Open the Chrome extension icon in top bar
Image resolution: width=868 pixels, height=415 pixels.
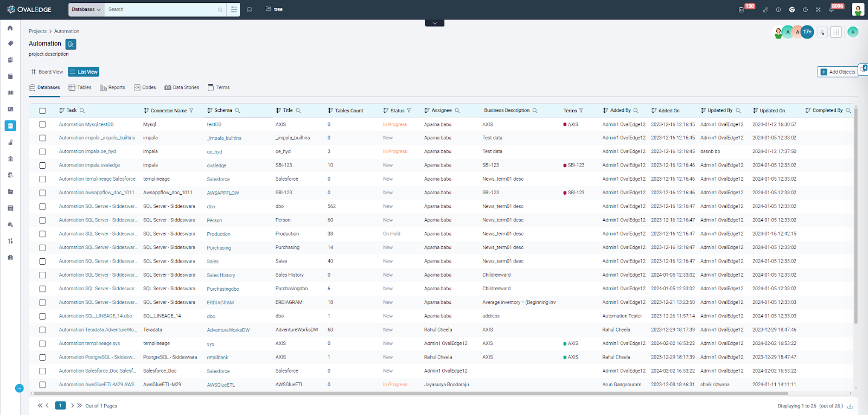(792, 10)
